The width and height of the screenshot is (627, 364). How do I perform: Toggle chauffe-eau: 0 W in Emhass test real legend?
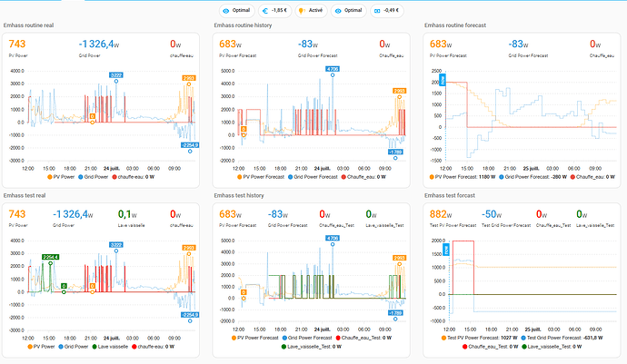(x=154, y=347)
